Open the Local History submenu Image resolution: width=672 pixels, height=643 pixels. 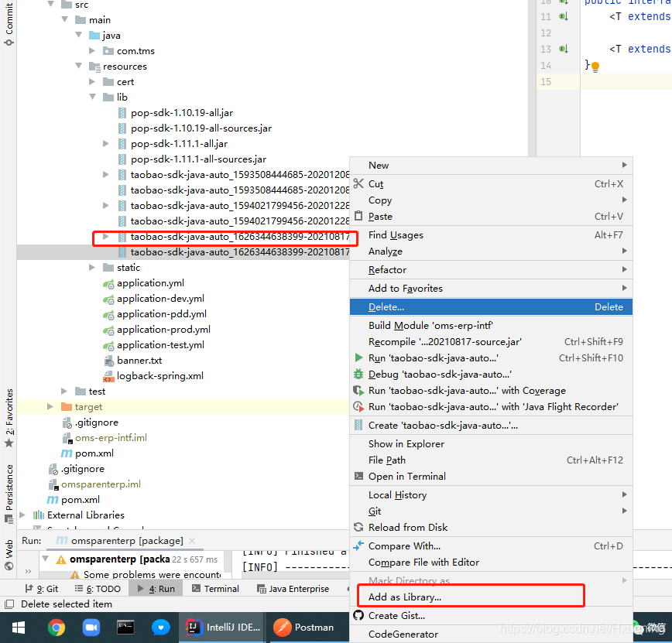(x=491, y=494)
